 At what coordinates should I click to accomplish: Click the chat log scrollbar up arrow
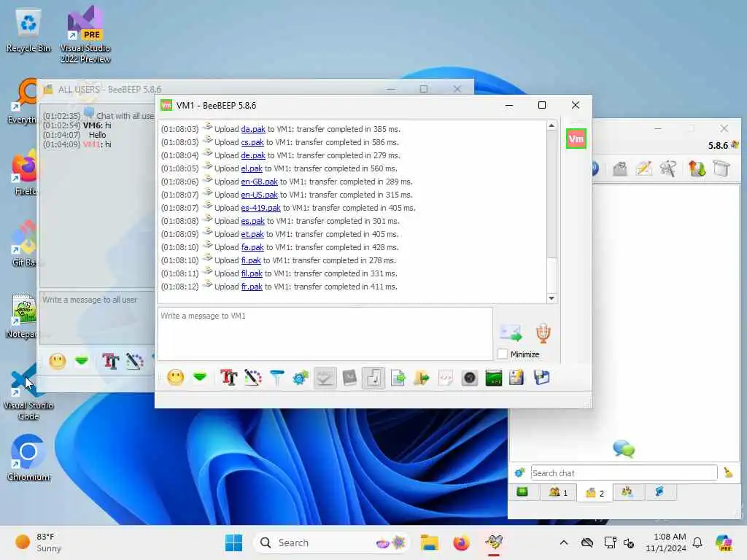pyautogui.click(x=551, y=125)
